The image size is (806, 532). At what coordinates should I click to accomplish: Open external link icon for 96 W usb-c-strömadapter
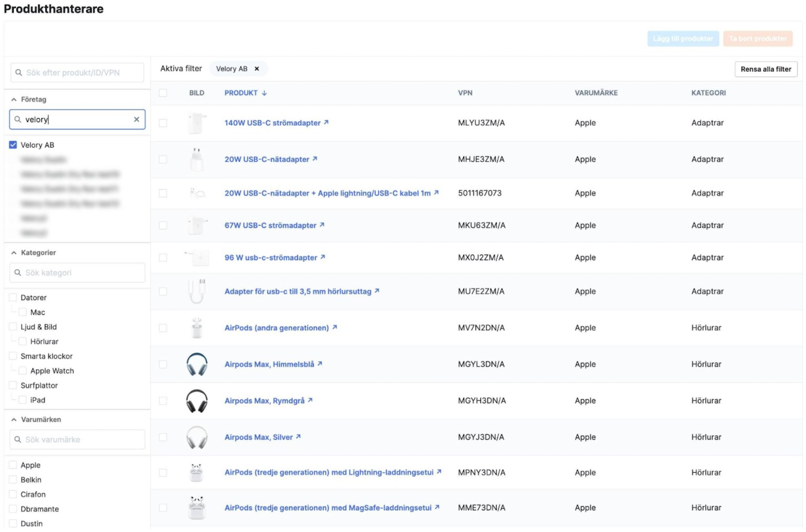tap(323, 257)
